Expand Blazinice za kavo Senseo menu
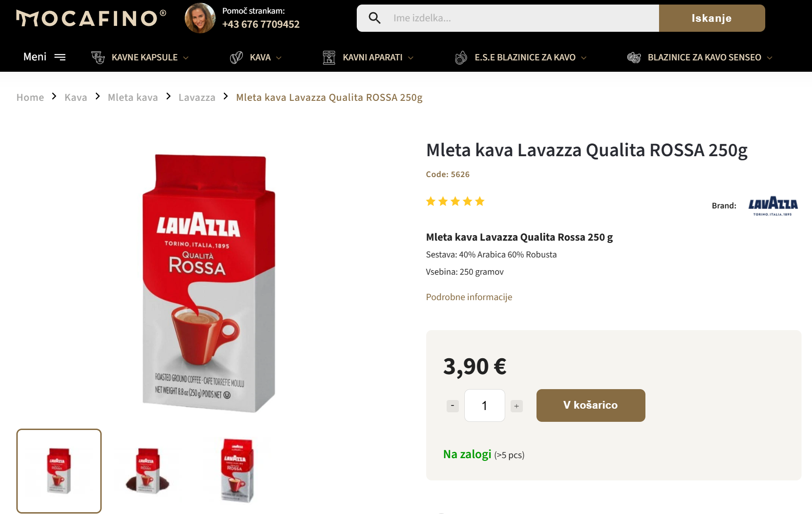The height and width of the screenshot is (514, 812). pos(769,58)
